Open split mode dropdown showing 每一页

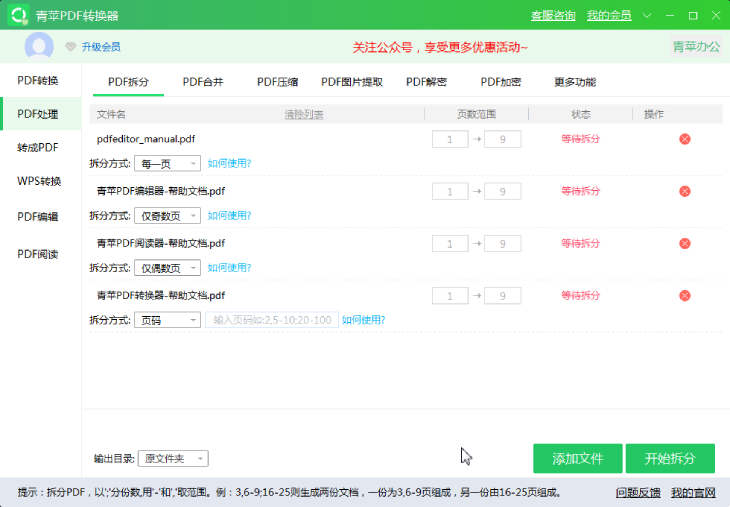168,163
